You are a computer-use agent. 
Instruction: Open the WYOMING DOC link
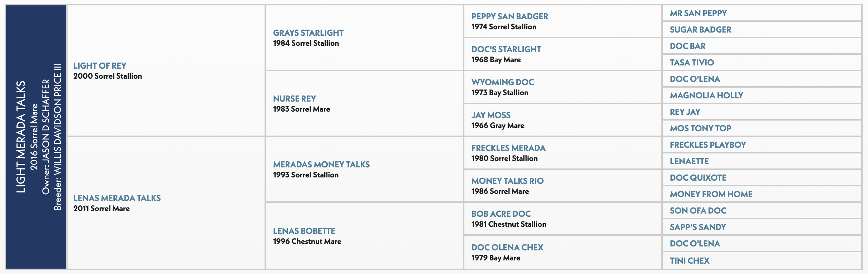pyautogui.click(x=502, y=82)
